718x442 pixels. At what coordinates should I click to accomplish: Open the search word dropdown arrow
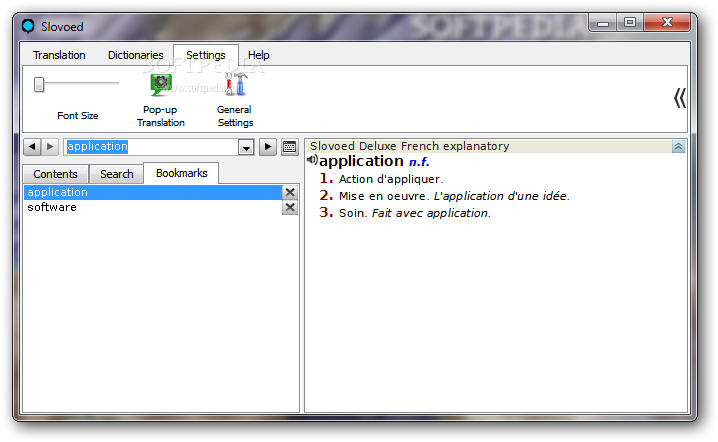coord(246,147)
